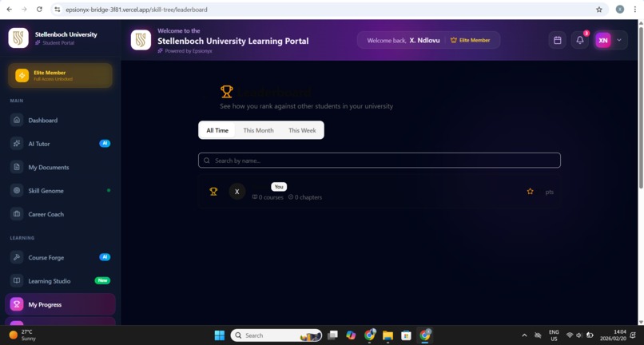
Task: Click the Career Coach briefcase icon
Action: (17, 213)
